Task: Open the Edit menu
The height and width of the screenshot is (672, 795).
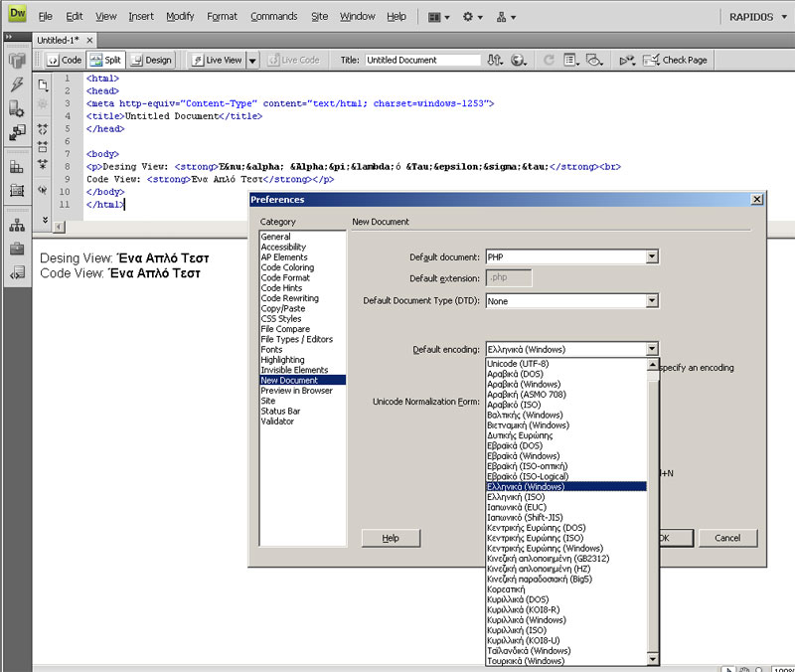Action: pyautogui.click(x=74, y=17)
